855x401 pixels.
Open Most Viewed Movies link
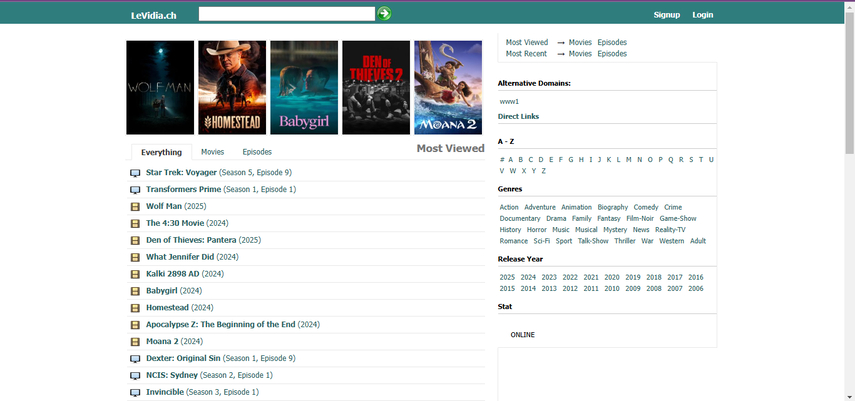point(580,42)
